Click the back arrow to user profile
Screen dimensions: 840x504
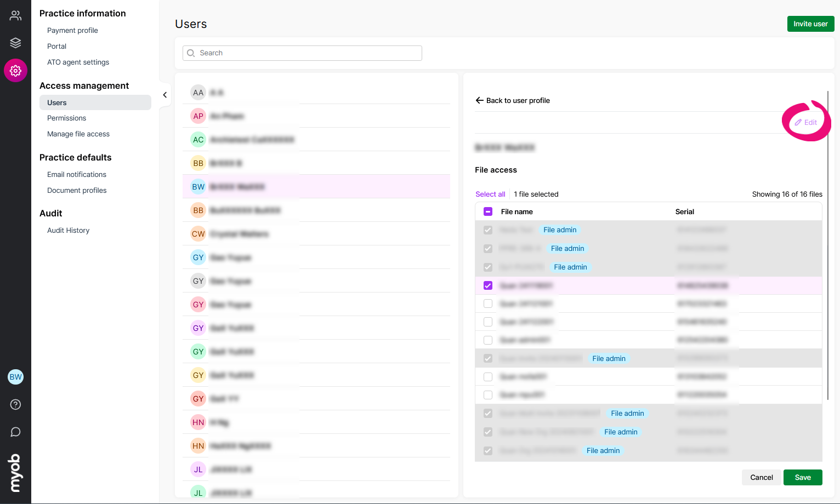click(x=479, y=100)
